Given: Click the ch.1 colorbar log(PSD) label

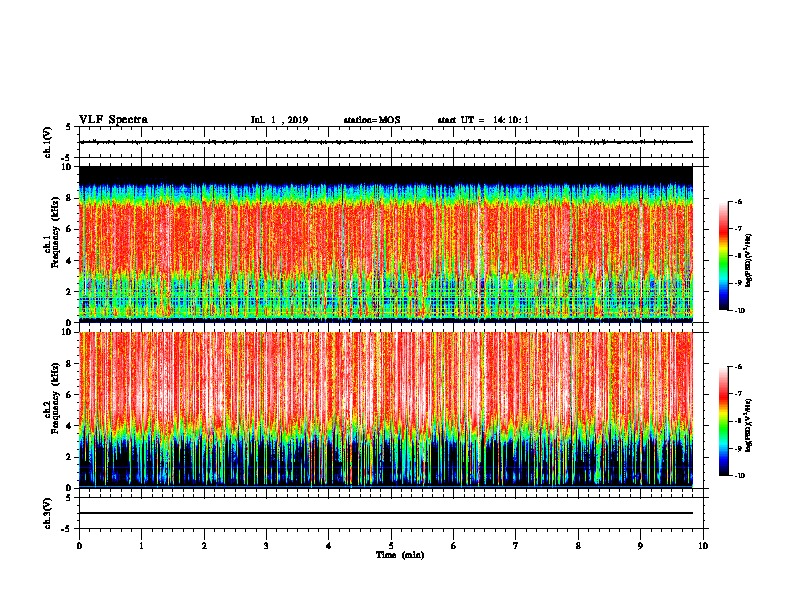Looking at the screenshot, I should (x=749, y=260).
